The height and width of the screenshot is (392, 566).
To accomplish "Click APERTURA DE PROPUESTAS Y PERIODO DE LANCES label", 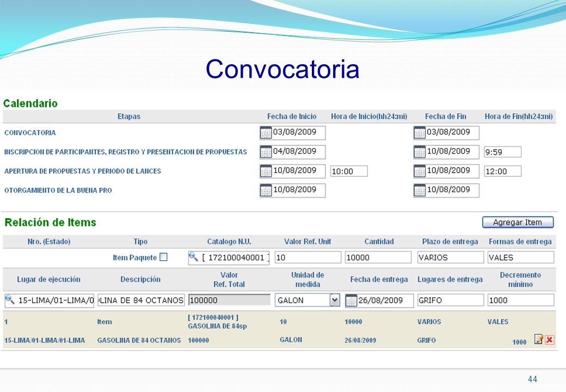I will 83,171.
